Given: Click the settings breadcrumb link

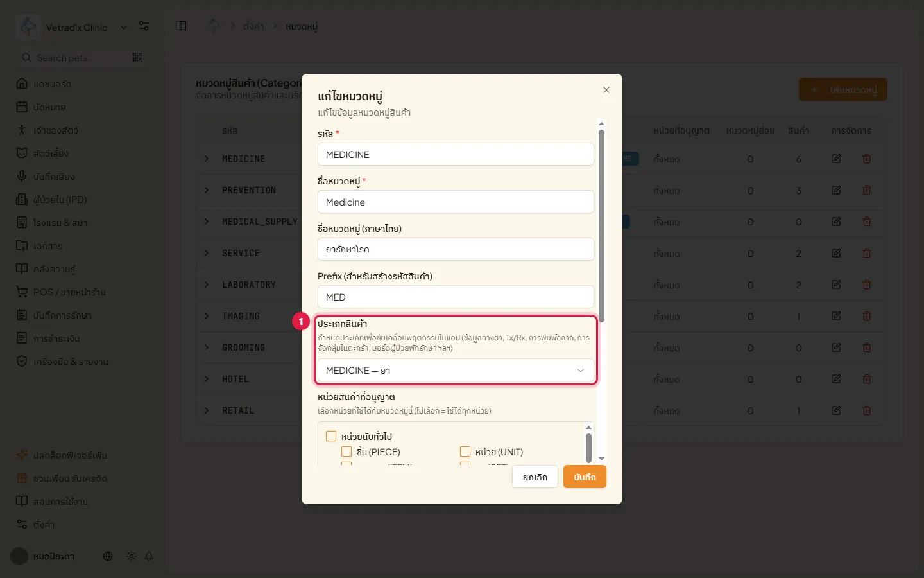Looking at the screenshot, I should tap(253, 26).
